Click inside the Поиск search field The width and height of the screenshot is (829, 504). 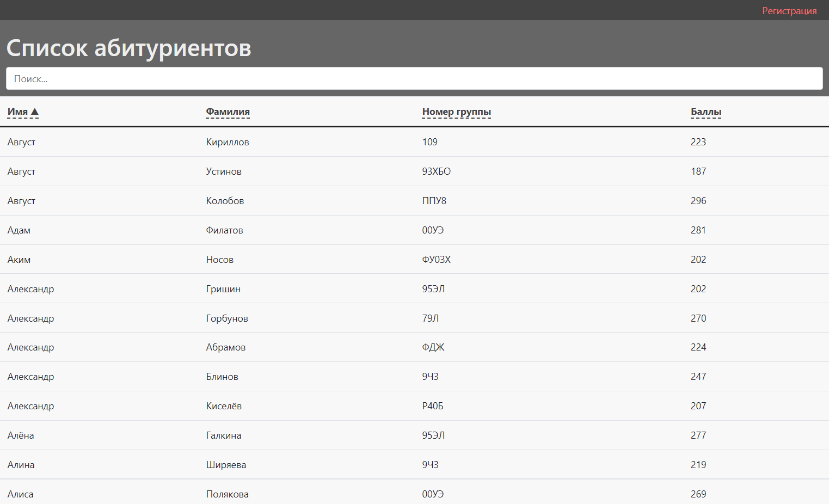pos(414,78)
